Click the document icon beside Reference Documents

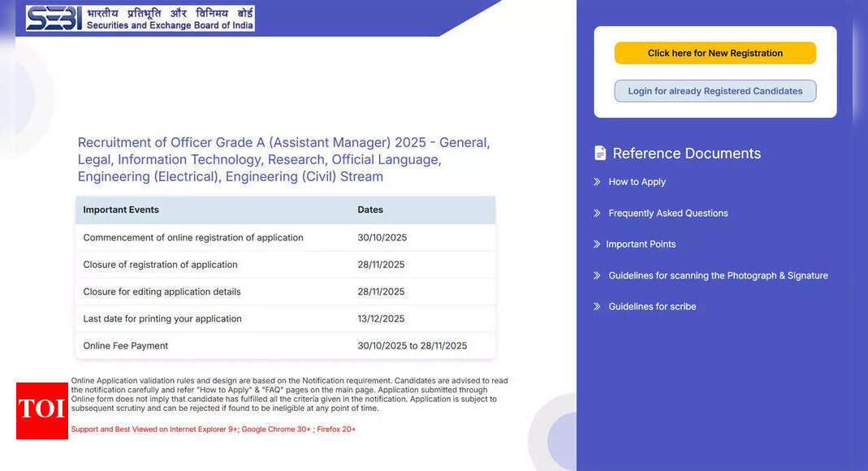tap(599, 153)
